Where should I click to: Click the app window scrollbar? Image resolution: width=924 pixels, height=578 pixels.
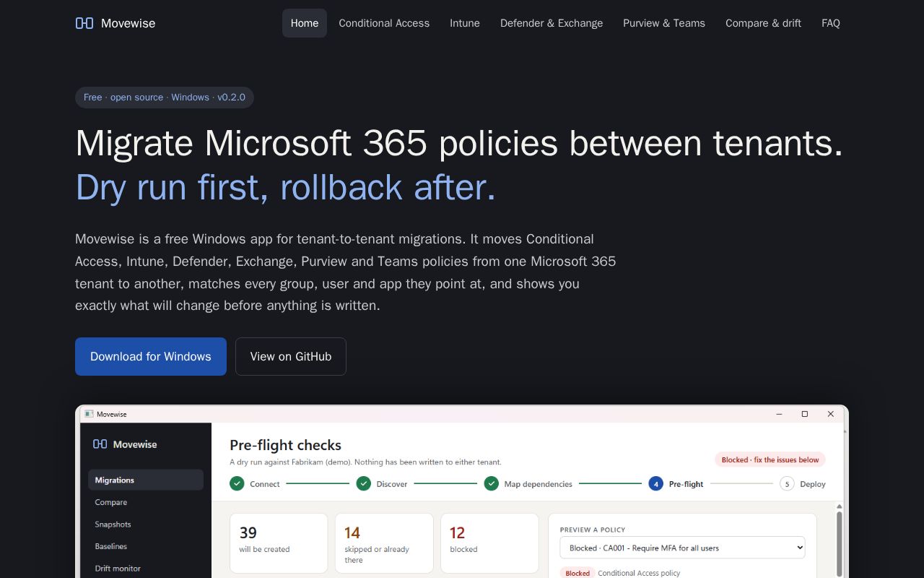(839, 543)
